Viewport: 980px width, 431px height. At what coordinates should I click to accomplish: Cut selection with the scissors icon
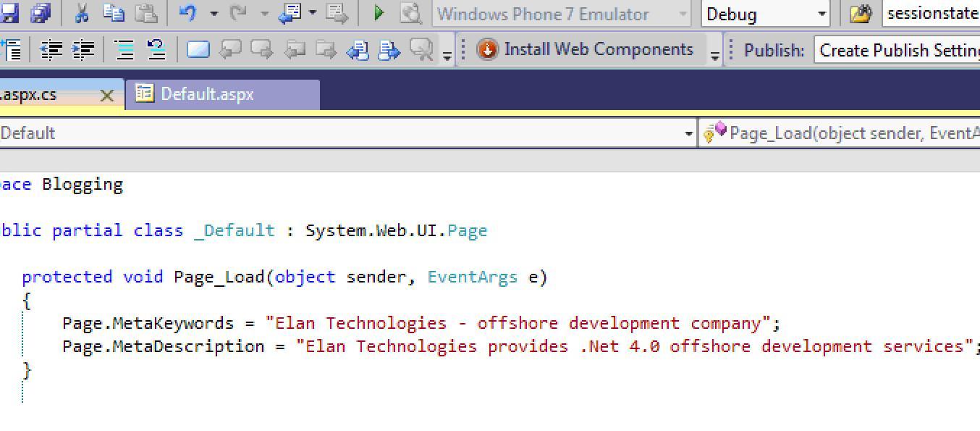(82, 13)
